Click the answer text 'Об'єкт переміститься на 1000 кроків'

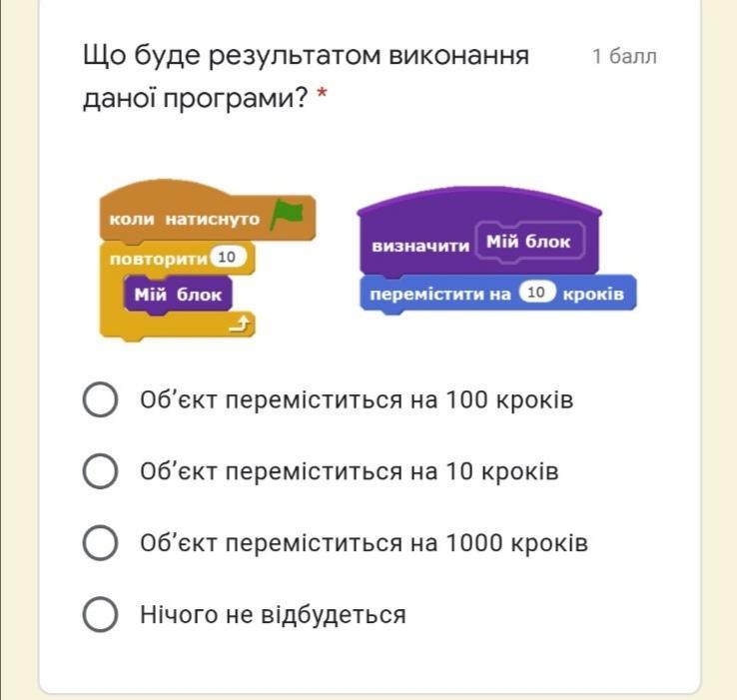pos(364,543)
